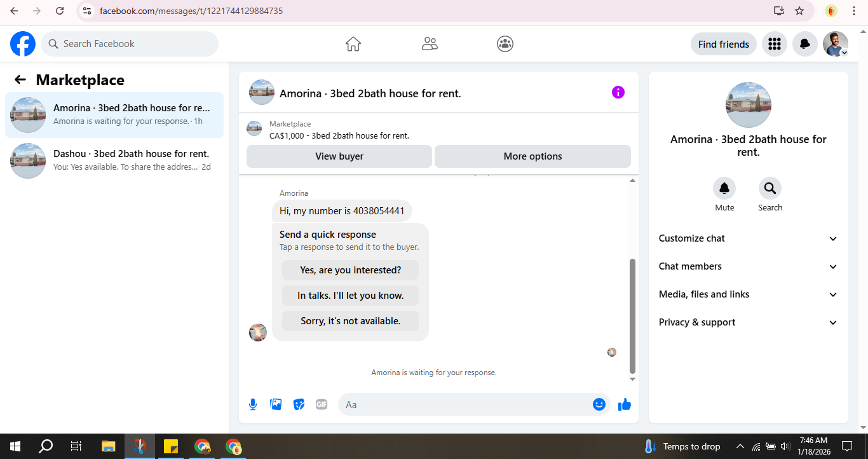The width and height of the screenshot is (868, 459).
Task: Click the chat scrollbar thumb
Action: pos(632,316)
